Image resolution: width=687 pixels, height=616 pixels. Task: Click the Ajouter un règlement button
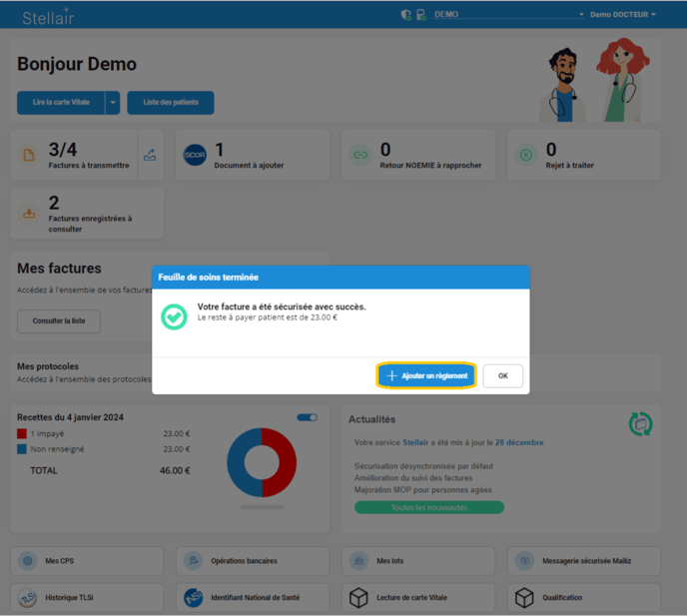coord(426,375)
